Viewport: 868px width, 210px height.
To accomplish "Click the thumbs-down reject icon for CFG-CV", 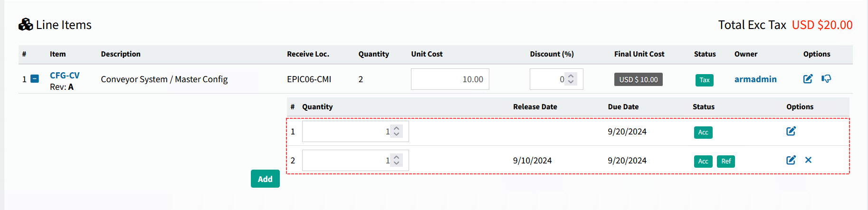I will coord(826,79).
